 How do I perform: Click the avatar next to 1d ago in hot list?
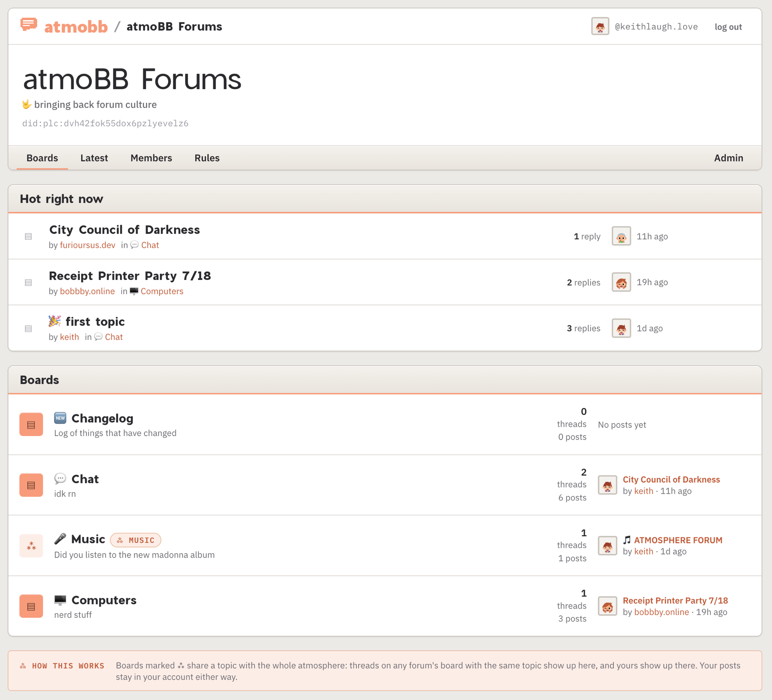tap(621, 328)
